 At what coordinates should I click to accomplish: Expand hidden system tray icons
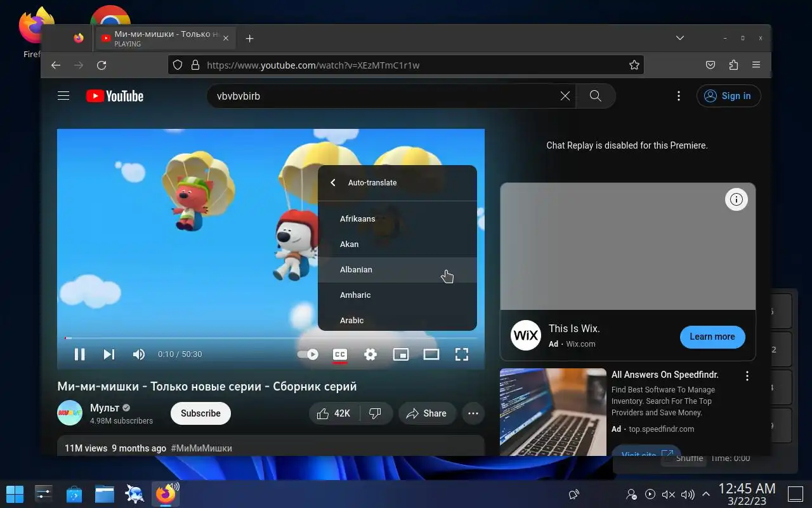point(705,494)
